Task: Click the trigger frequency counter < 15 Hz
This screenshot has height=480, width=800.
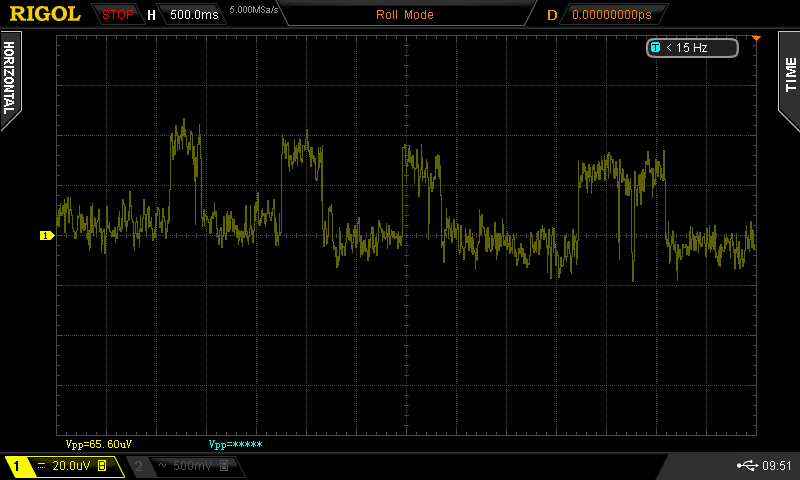Action: coord(692,47)
